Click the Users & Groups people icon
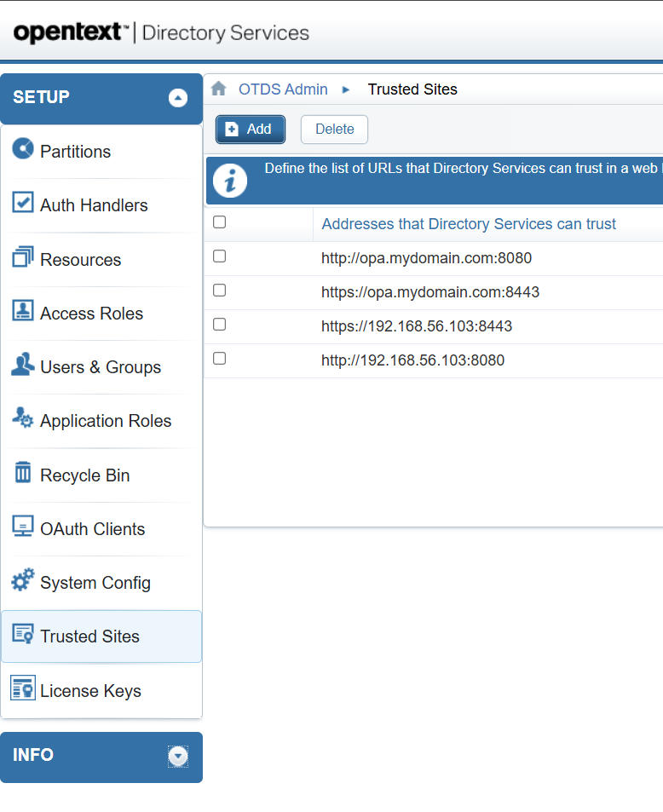 pos(23,365)
